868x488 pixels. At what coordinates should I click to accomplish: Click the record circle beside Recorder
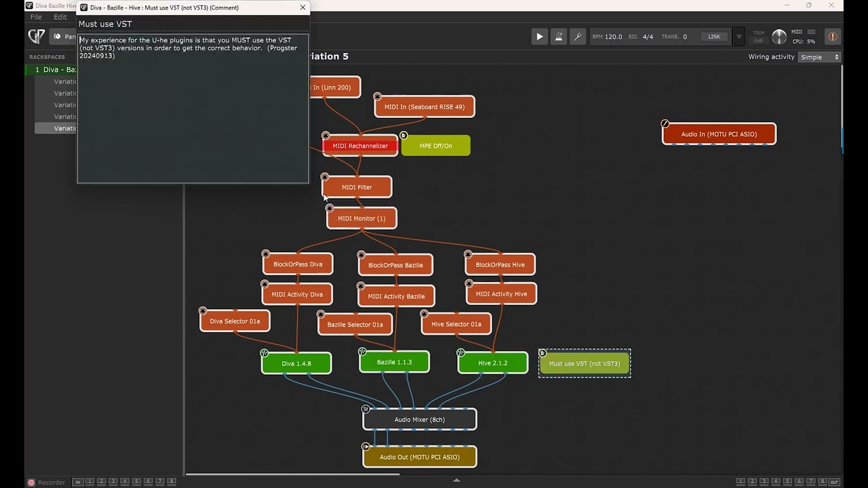[31, 483]
